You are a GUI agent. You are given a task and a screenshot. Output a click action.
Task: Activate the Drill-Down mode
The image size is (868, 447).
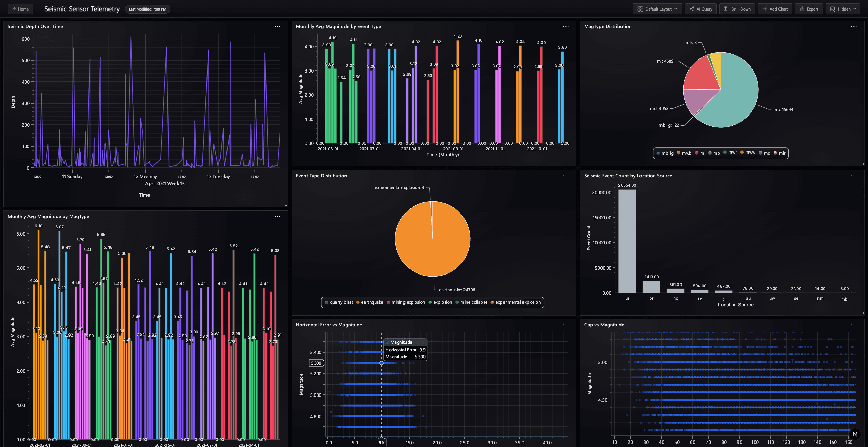click(x=737, y=9)
